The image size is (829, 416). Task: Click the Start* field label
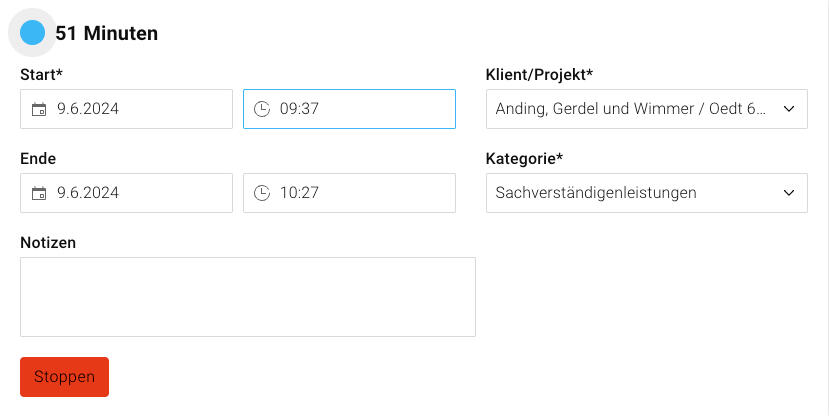pyautogui.click(x=42, y=74)
